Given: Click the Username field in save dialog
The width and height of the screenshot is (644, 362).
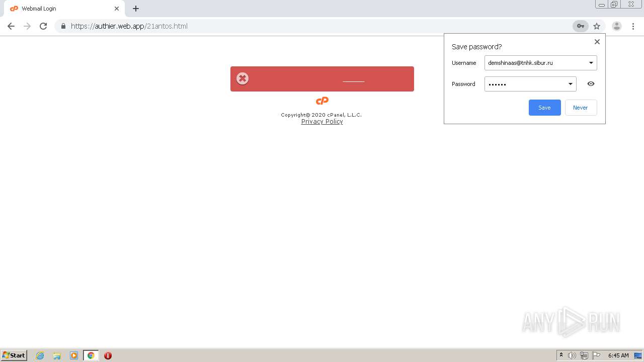Looking at the screenshot, I should [540, 63].
